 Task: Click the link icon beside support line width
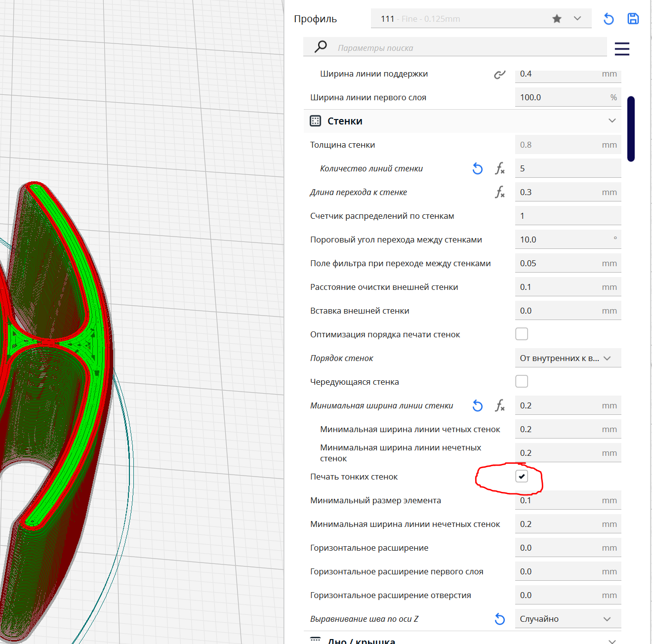tap(499, 74)
